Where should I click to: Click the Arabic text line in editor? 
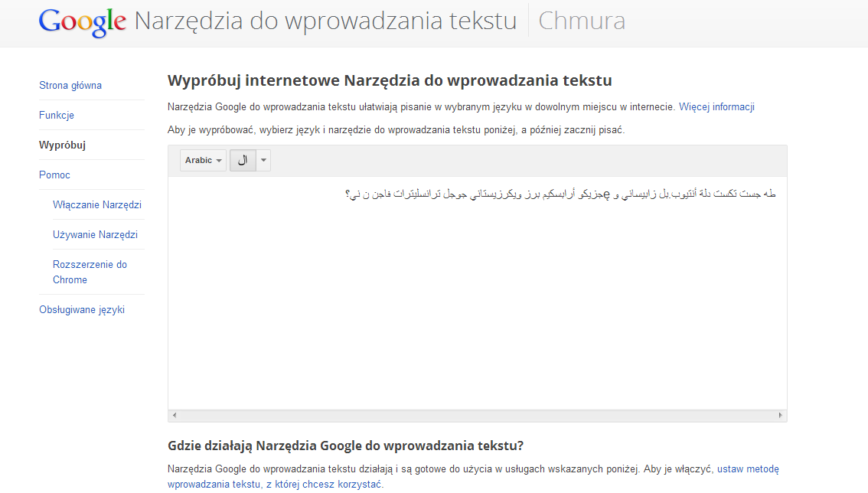tap(560, 194)
